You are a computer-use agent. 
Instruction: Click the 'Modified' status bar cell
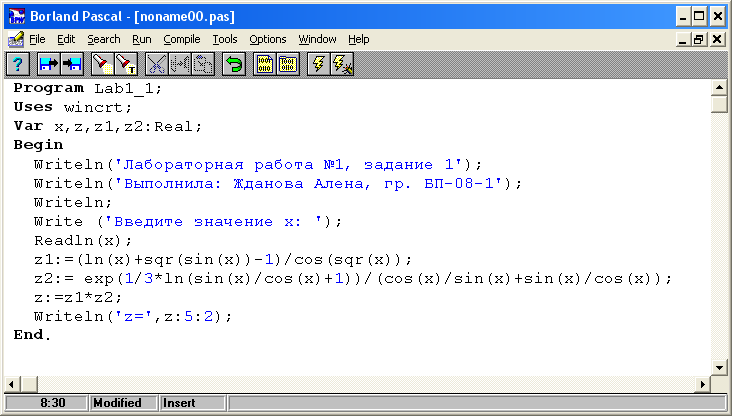pyautogui.click(x=123, y=402)
